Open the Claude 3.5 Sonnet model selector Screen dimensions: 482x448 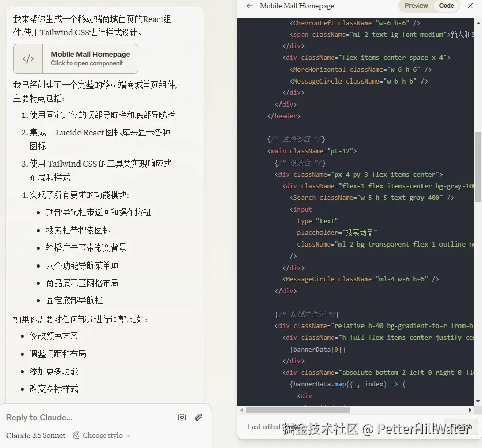tap(36, 435)
